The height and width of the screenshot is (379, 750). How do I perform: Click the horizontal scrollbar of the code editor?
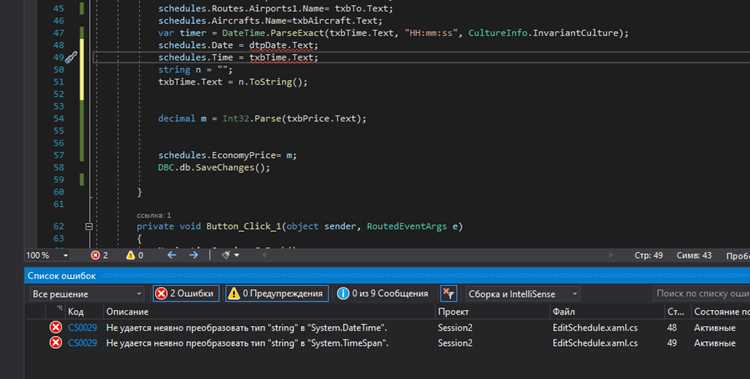click(438, 256)
